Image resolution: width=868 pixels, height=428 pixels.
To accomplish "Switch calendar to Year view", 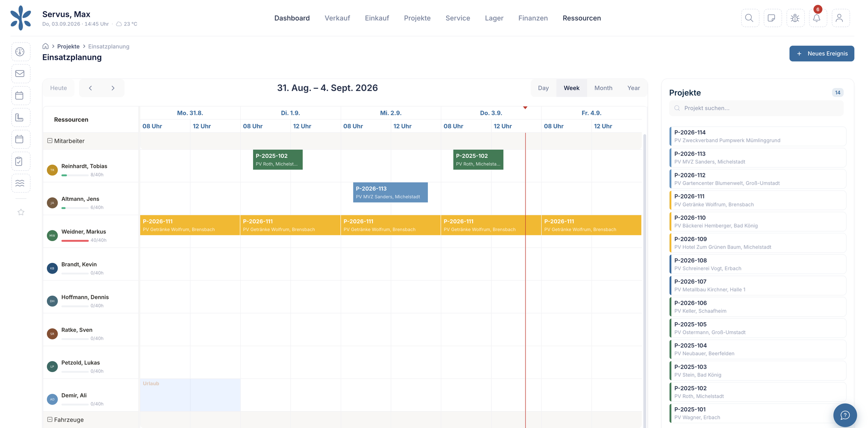I will coord(634,88).
